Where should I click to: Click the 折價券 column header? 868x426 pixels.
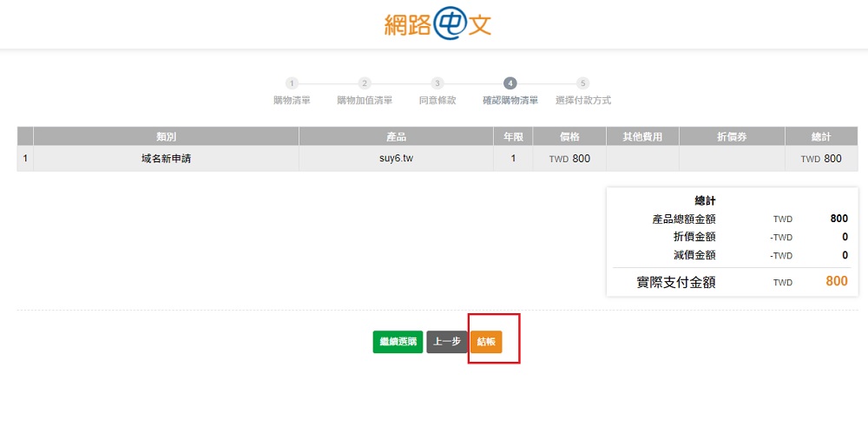[x=732, y=137]
